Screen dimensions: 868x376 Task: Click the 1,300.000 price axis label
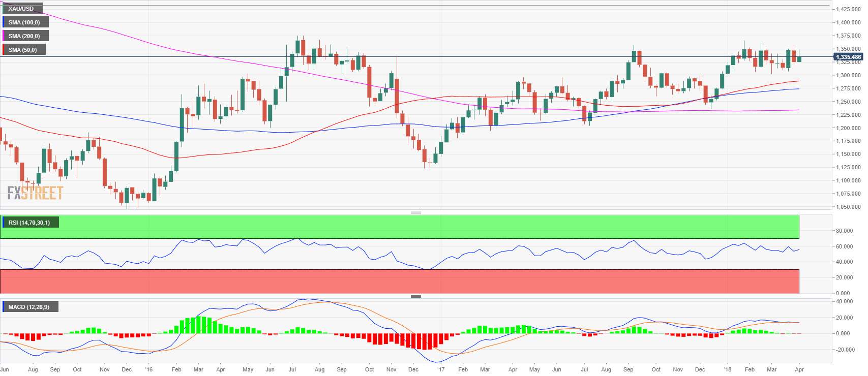click(848, 75)
